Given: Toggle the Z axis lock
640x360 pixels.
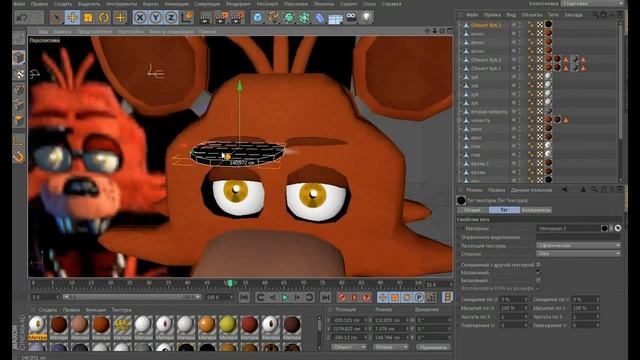Looking at the screenshot, I should [x=171, y=18].
